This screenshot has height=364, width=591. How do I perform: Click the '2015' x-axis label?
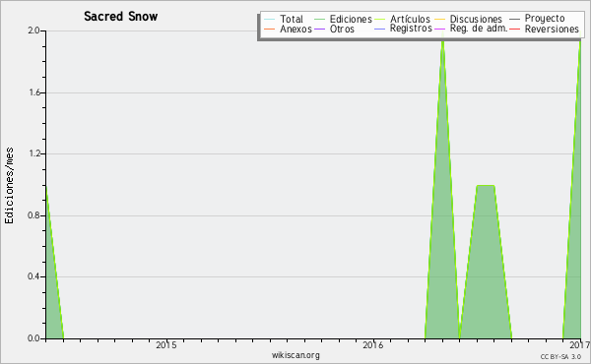coord(165,344)
